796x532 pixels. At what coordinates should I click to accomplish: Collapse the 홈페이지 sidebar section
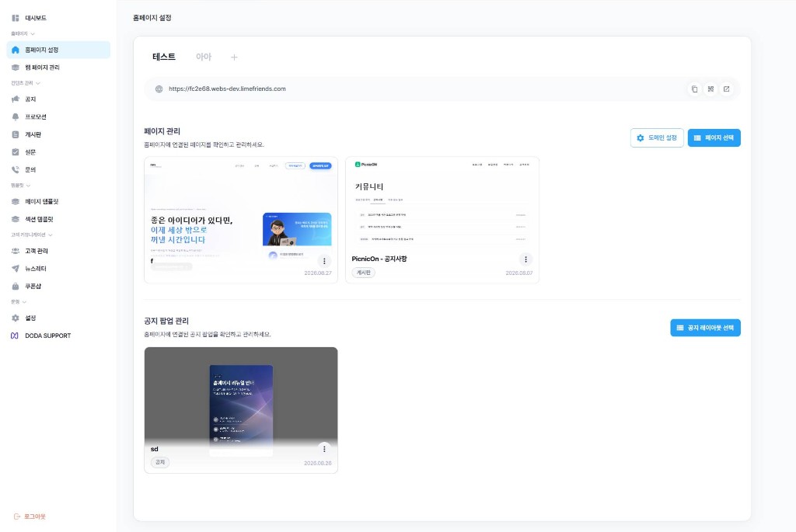[23, 33]
